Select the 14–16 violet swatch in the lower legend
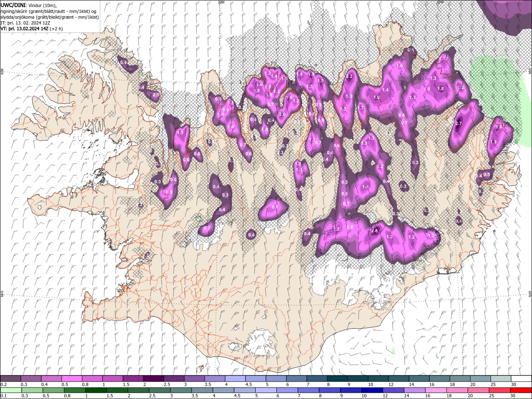The image size is (532, 399). [x=415, y=390]
